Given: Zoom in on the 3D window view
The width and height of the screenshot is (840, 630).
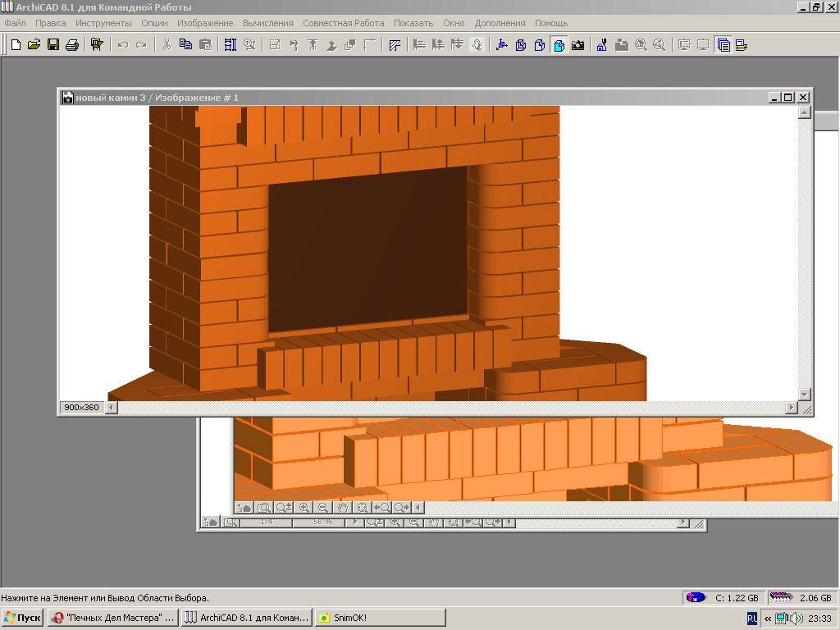Looking at the screenshot, I should pos(304,508).
